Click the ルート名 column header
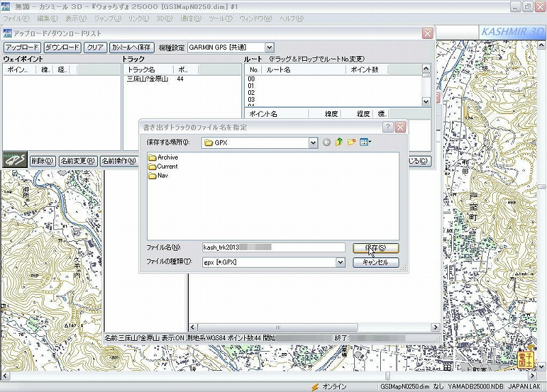This screenshot has width=547, height=392. point(304,70)
